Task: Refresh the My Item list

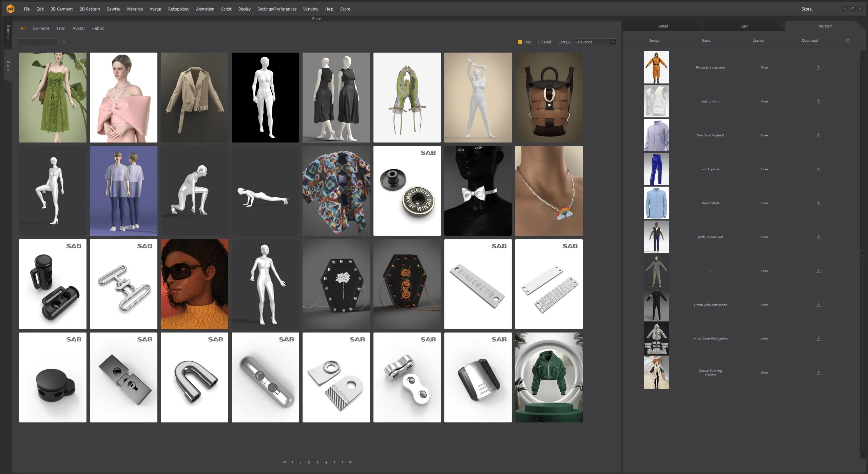Action: [848, 41]
